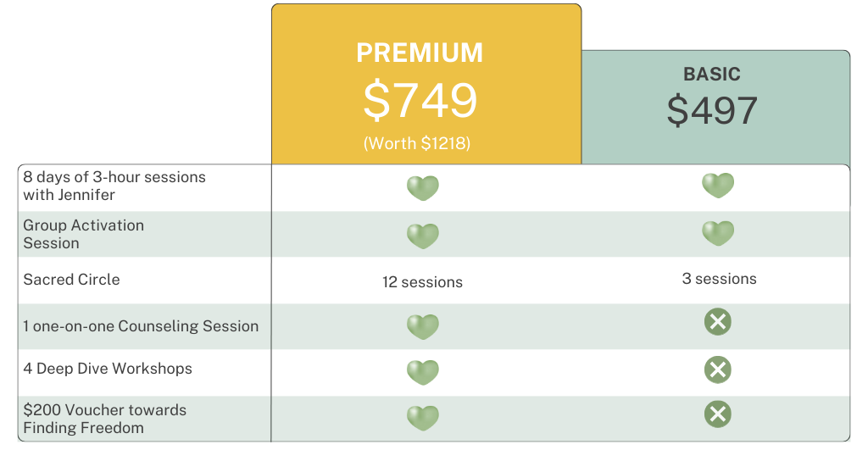Select the PREMIUM plan heading
This screenshot has height=450, width=868.
(x=420, y=53)
